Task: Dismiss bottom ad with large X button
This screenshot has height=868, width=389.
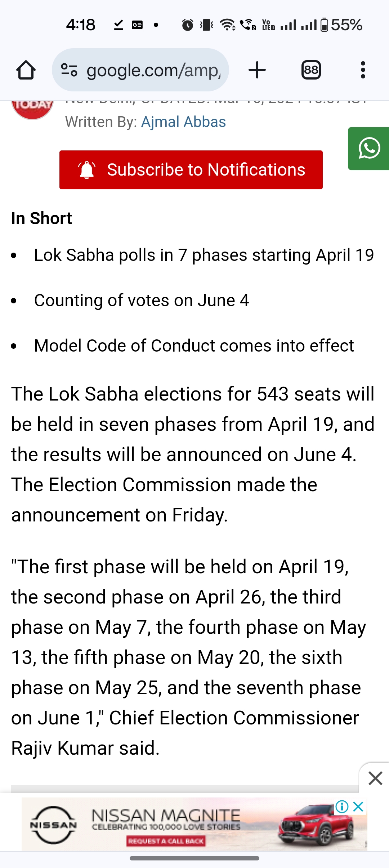Action: click(375, 778)
